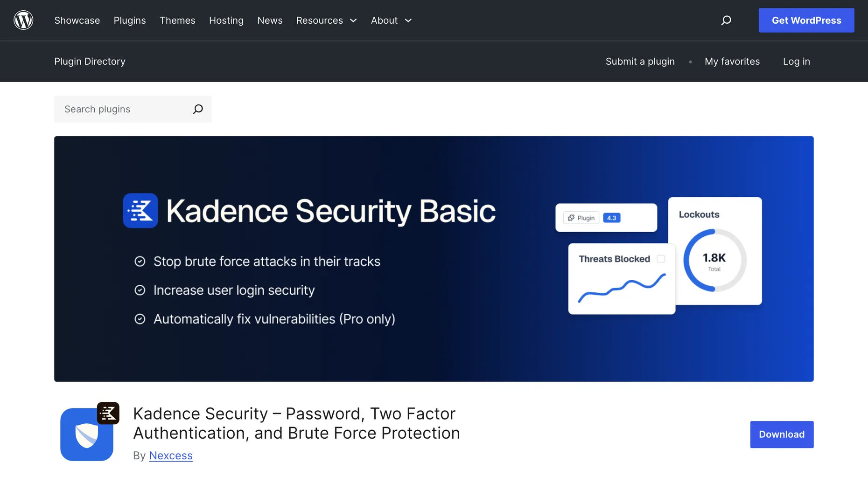This screenshot has width=868, height=483.
Task: Click the Kadence Security Basic banner image
Action: click(x=434, y=259)
